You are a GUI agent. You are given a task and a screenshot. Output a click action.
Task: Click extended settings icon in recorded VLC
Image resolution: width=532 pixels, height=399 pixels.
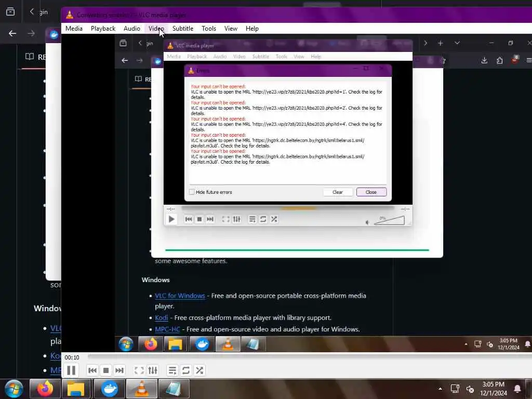point(237,219)
